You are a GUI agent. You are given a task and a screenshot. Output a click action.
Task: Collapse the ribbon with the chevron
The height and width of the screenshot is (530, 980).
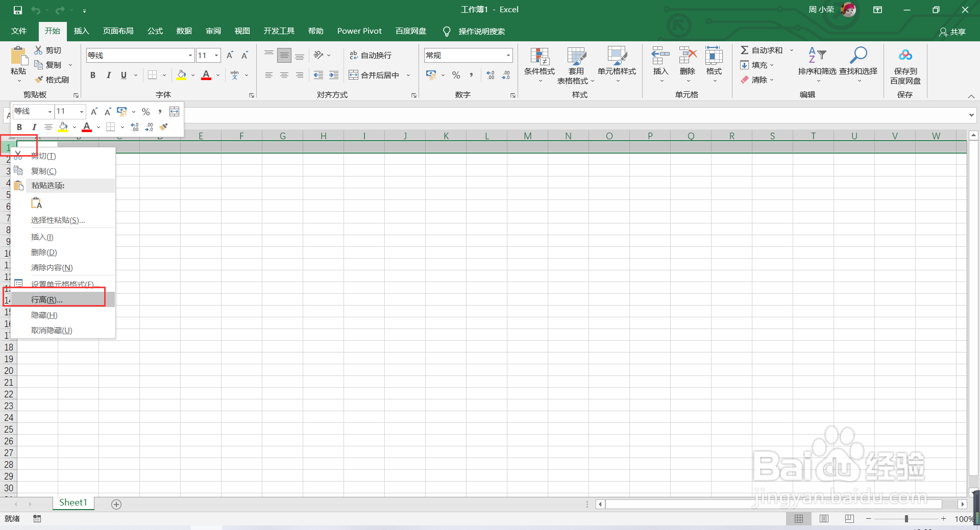971,96
